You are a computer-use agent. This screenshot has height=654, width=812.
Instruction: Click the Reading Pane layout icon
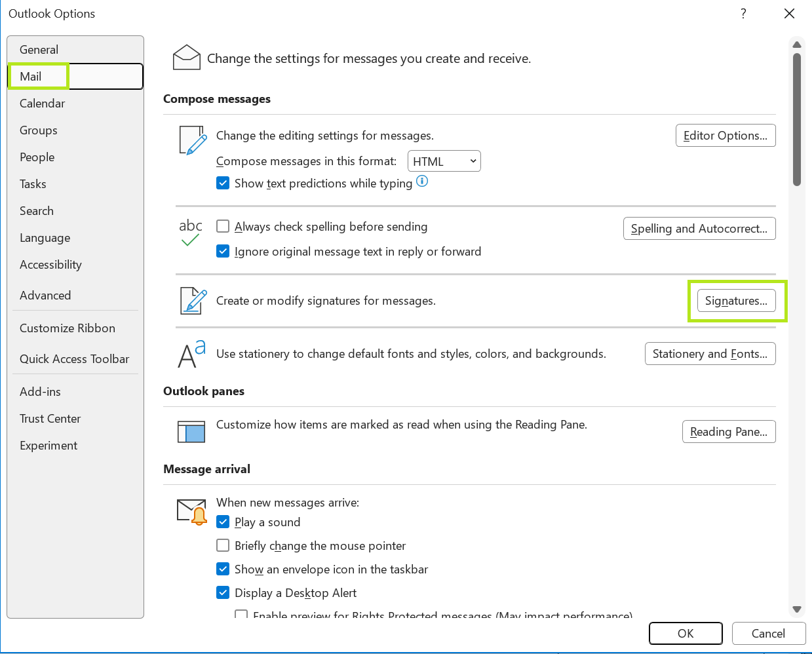(x=191, y=432)
